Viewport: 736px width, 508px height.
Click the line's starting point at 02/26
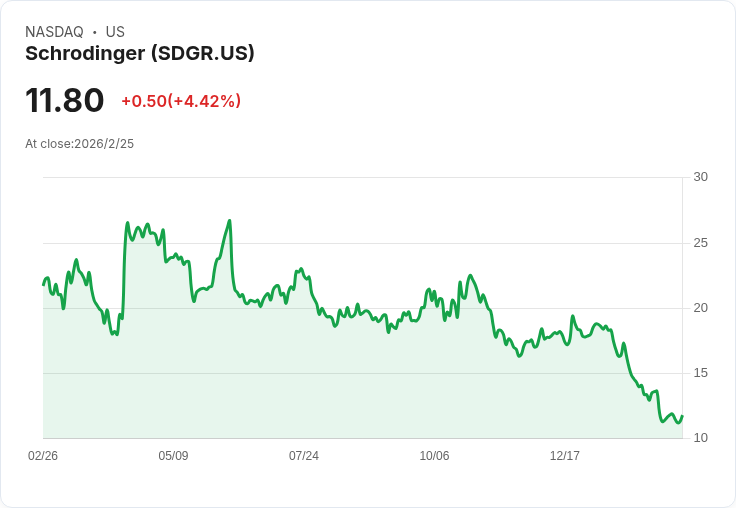pos(44,285)
